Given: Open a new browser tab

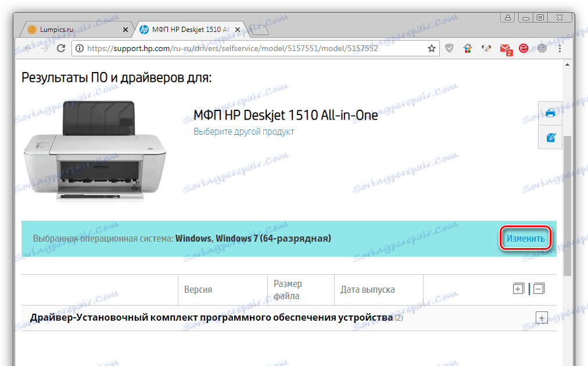Looking at the screenshot, I should point(259,30).
